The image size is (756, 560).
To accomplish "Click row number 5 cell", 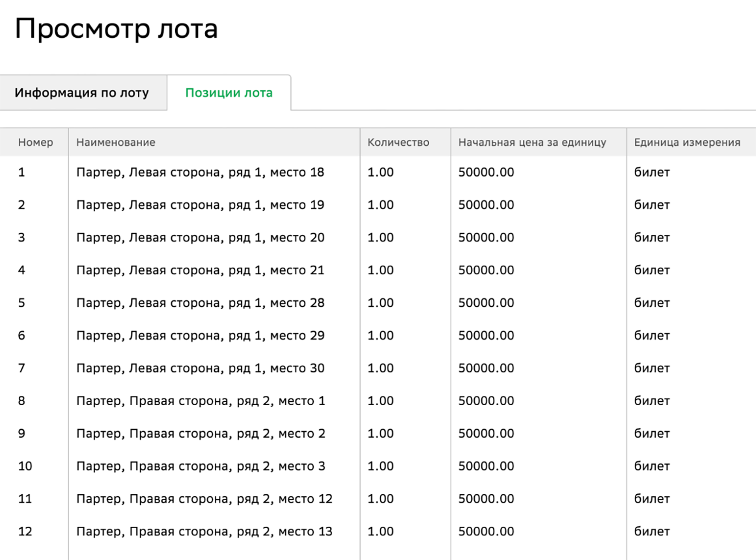I will click(x=21, y=303).
